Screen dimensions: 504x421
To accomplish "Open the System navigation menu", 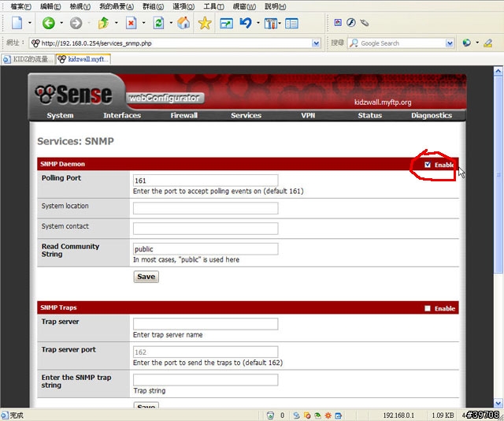I will (x=60, y=115).
